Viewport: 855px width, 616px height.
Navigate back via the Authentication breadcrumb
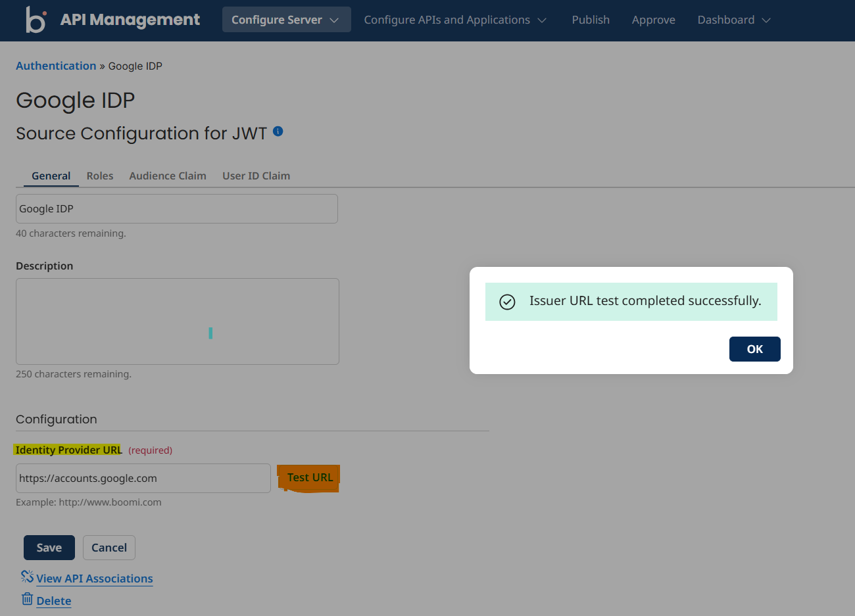(x=56, y=65)
